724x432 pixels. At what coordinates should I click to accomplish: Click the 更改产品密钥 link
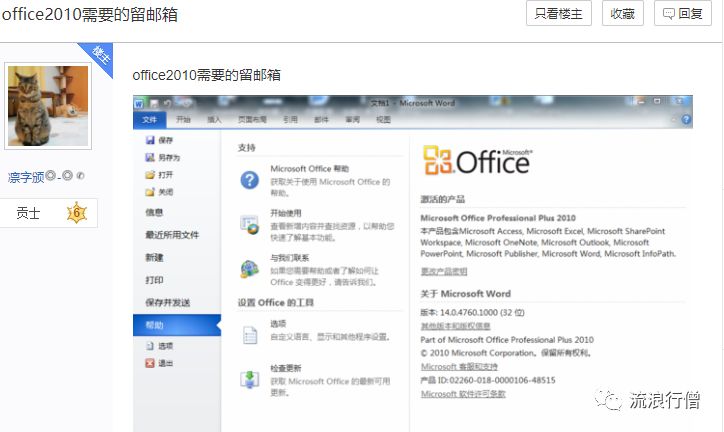point(444,271)
